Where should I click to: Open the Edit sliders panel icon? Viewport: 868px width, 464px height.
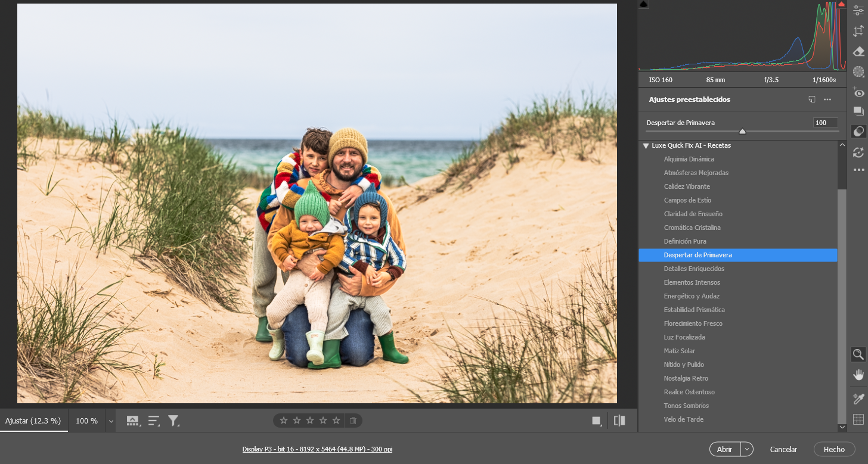click(858, 11)
